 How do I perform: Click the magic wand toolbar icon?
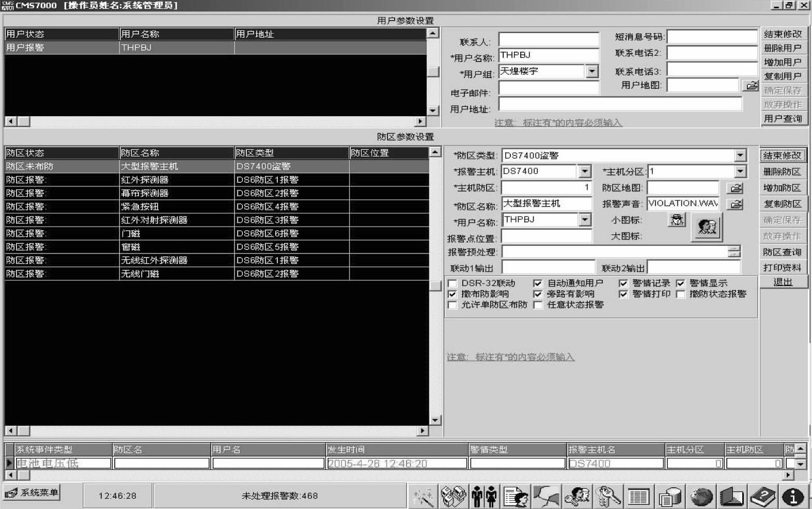tap(423, 497)
